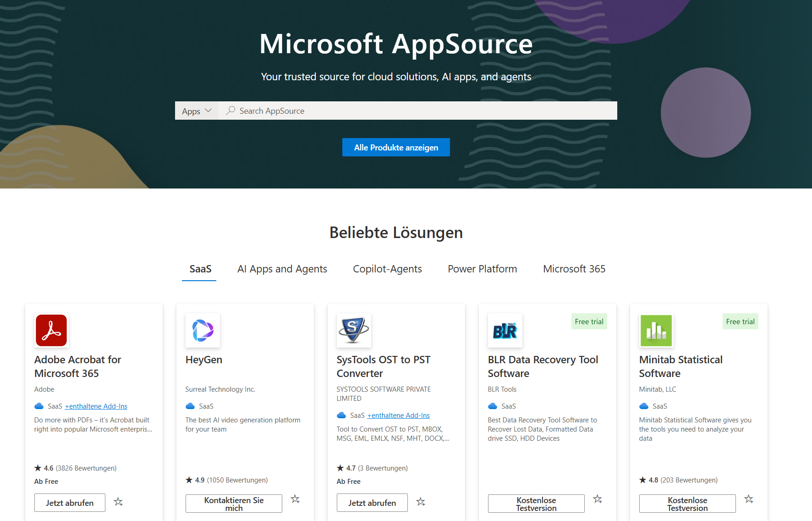
Task: Favorite BLR Data Recovery Tool star
Action: point(598,499)
